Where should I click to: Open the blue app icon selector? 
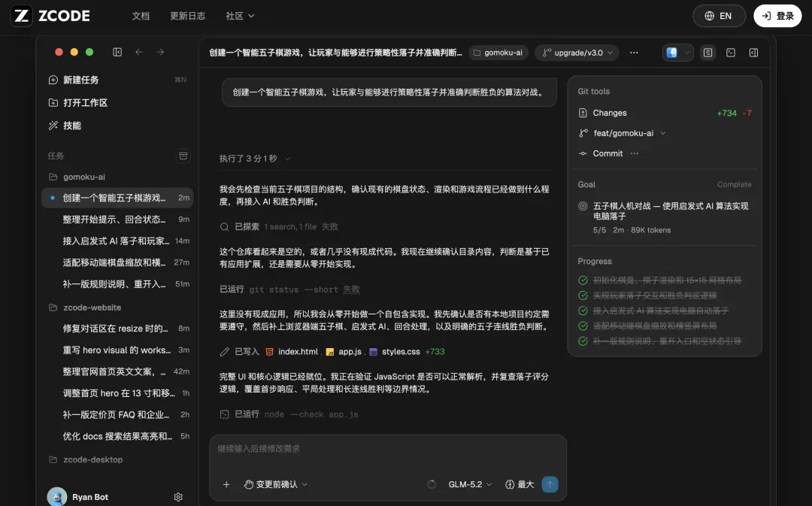point(677,53)
